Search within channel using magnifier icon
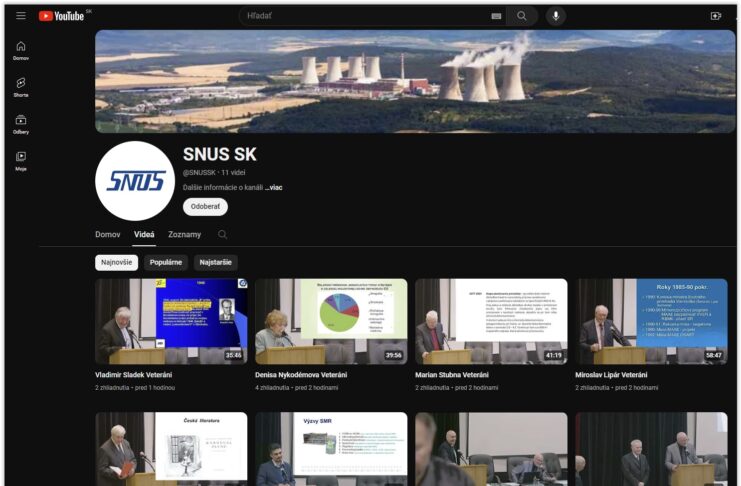741x486 pixels. 223,234
